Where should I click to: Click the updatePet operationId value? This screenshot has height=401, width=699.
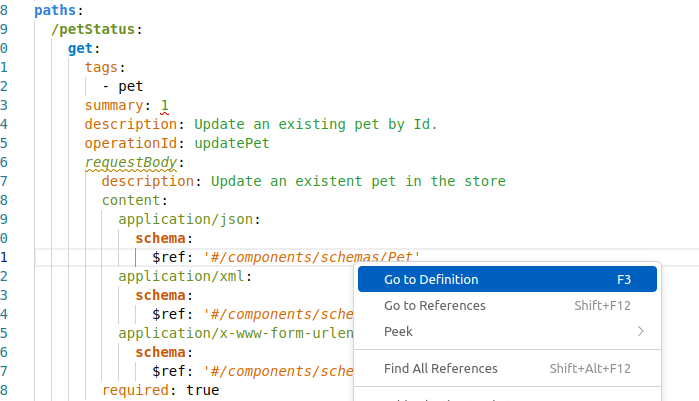231,143
